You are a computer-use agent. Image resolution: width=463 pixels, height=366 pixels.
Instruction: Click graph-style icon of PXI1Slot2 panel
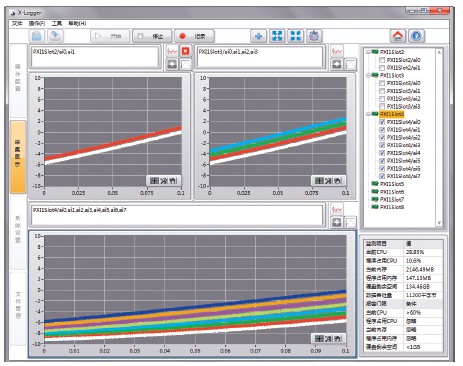coord(186,64)
